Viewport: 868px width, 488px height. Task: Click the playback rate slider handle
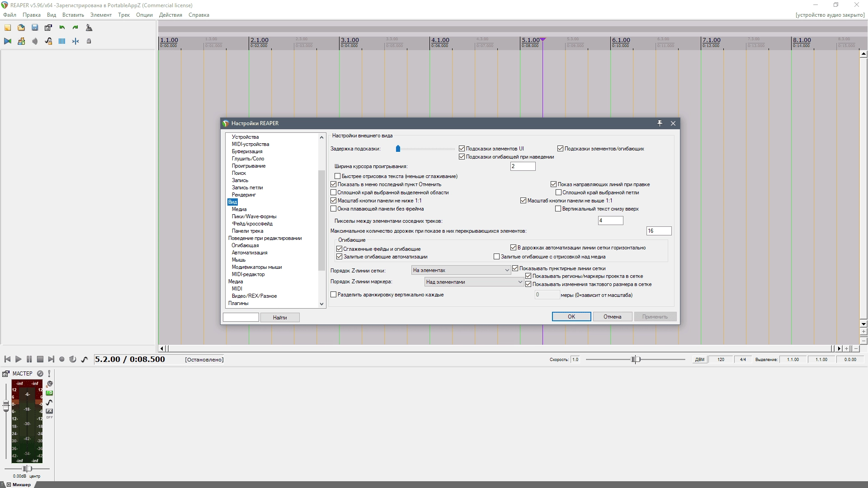click(x=636, y=360)
